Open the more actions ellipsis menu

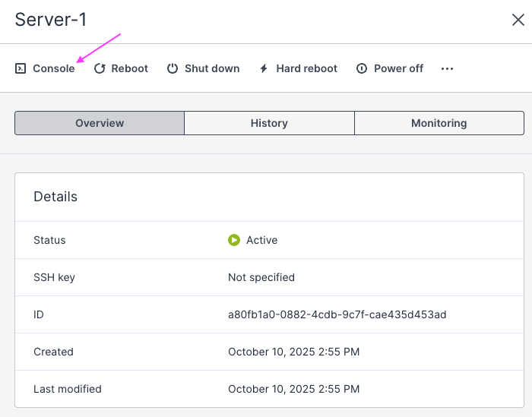[x=447, y=68]
